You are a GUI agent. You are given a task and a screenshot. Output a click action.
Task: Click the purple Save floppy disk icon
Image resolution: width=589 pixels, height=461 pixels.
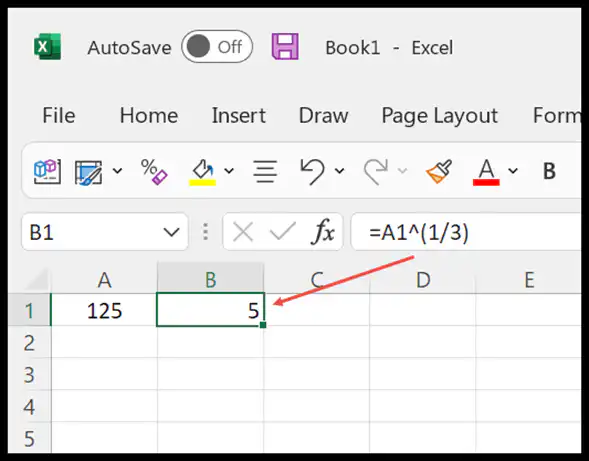tap(285, 47)
